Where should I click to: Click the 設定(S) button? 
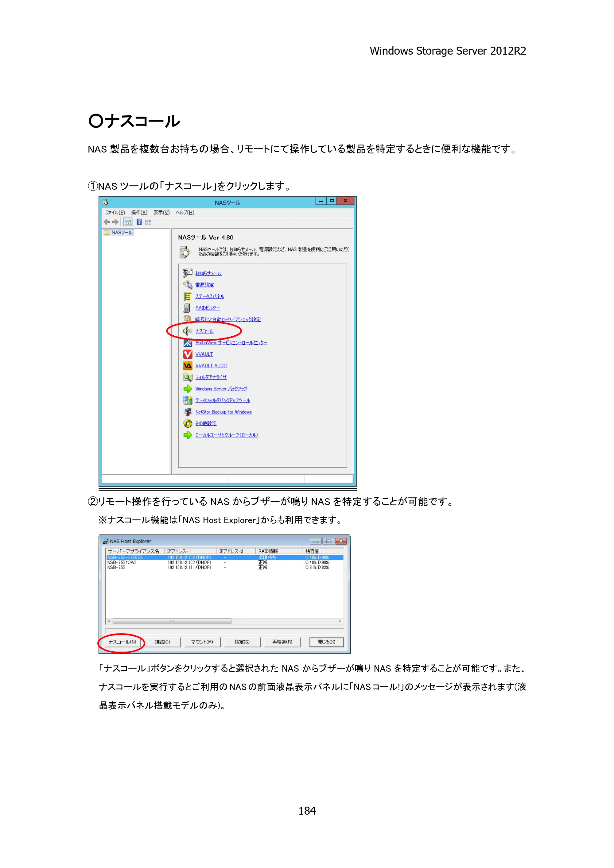point(242,642)
